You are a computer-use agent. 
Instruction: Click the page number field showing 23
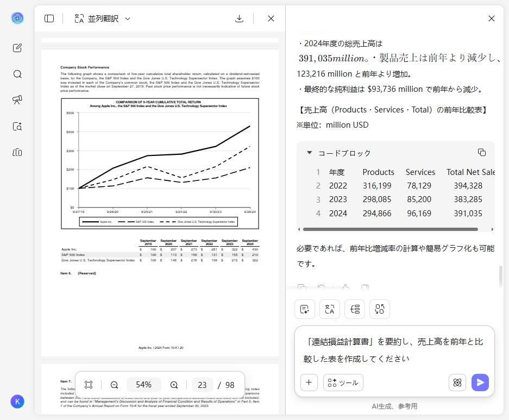203,384
